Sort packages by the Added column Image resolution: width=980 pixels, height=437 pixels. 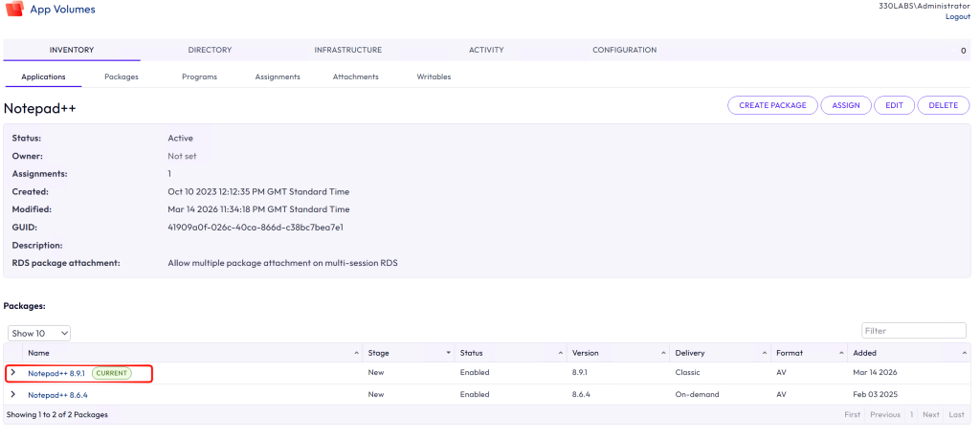(910, 353)
